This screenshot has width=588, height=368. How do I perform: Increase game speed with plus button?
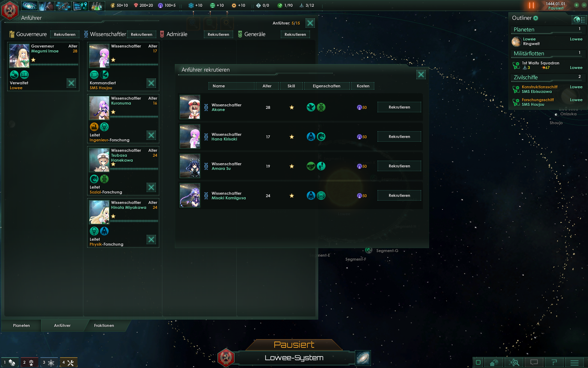pos(576,5)
